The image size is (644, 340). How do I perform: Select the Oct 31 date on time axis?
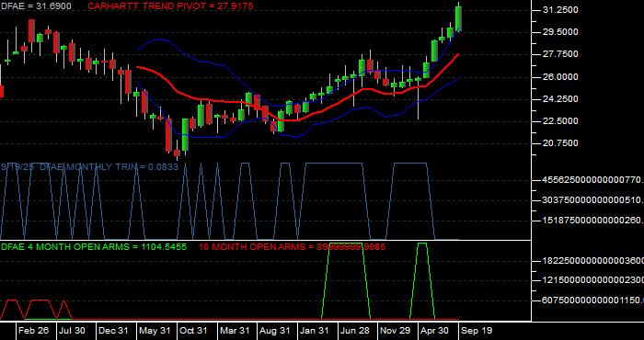point(193,331)
